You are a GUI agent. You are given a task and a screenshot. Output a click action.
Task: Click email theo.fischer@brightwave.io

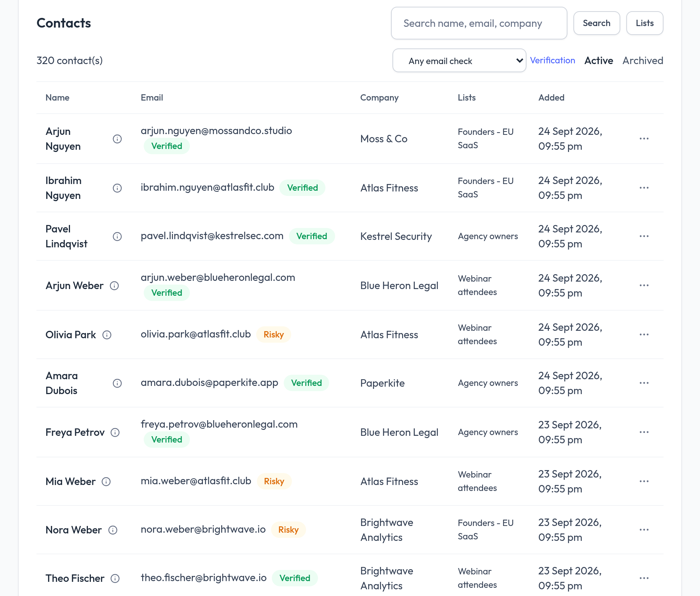204,578
